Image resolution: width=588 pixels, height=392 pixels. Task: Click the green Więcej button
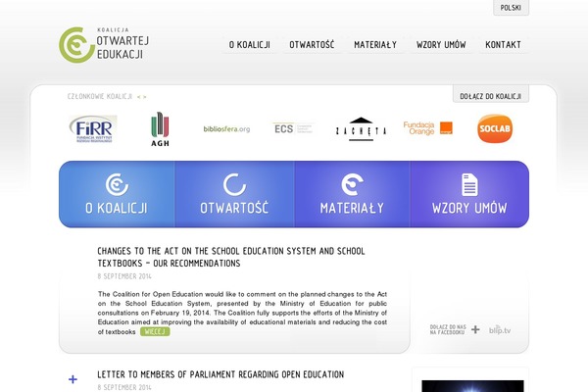[155, 331]
